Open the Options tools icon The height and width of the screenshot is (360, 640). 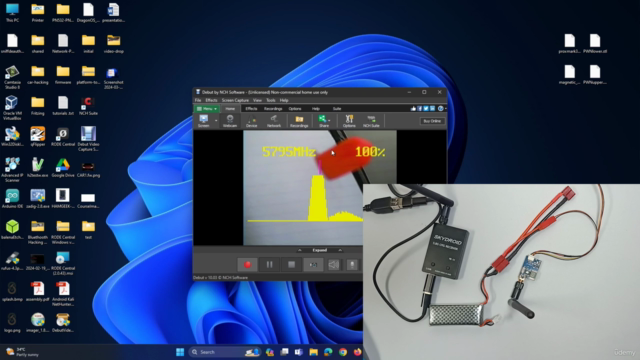point(349,121)
